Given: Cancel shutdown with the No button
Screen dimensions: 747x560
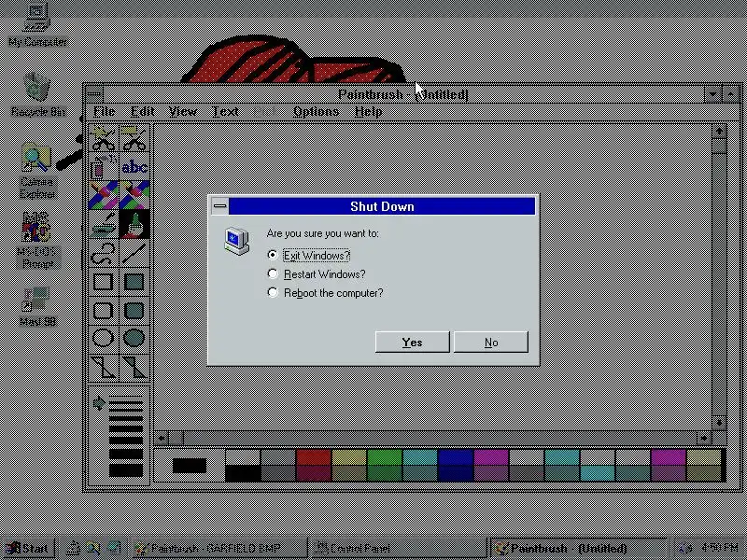Looking at the screenshot, I should [x=491, y=342].
